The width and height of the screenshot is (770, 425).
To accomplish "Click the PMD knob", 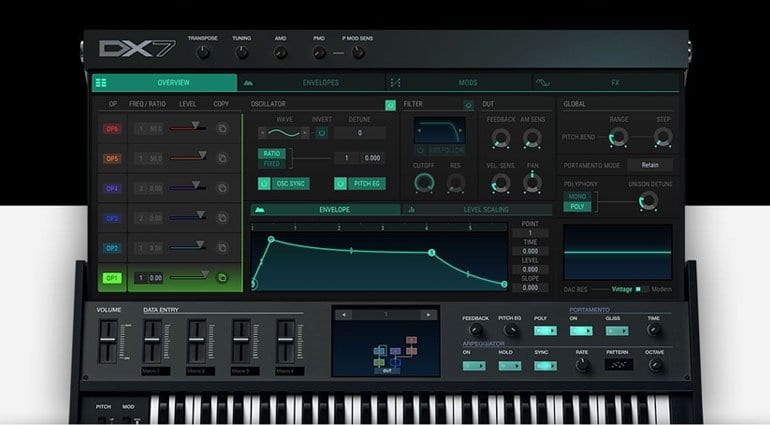I will pyautogui.click(x=319, y=52).
